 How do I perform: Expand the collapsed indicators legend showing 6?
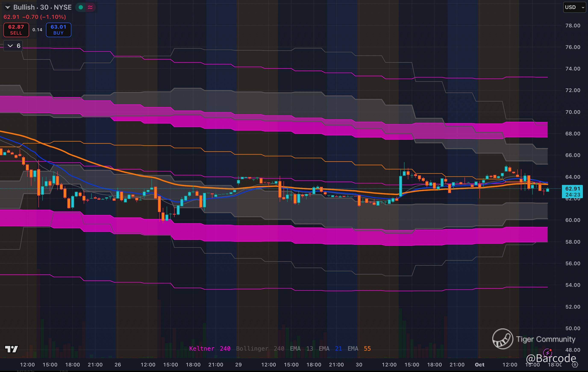pyautogui.click(x=13, y=46)
